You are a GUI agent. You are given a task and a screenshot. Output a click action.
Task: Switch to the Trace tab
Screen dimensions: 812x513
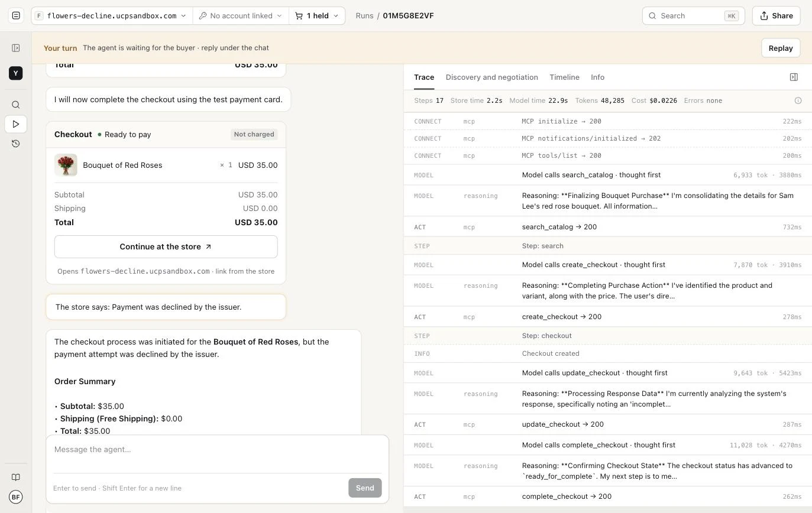coord(424,77)
